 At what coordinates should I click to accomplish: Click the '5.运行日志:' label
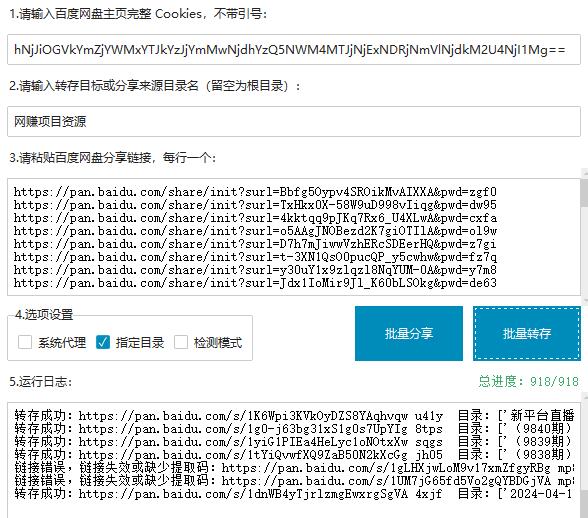point(40,382)
